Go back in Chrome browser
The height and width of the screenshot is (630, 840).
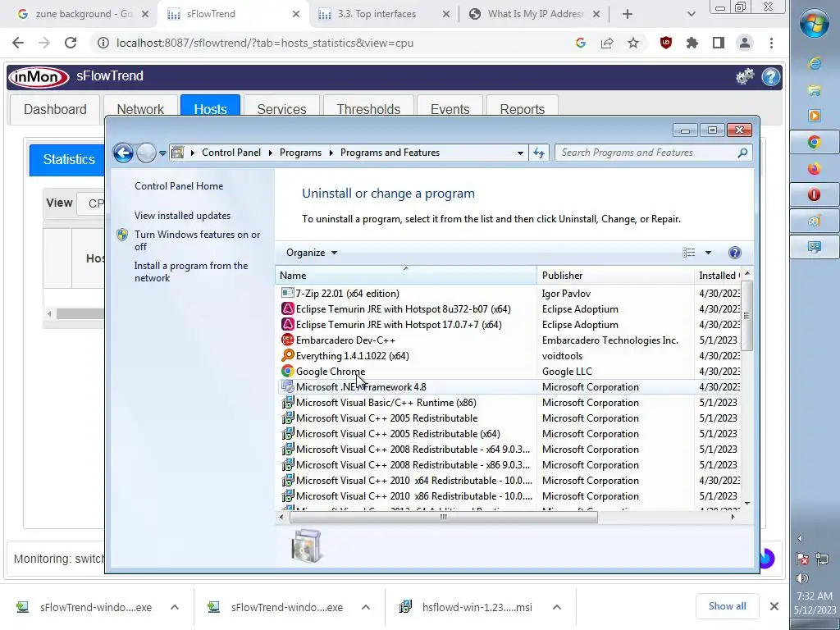click(18, 43)
